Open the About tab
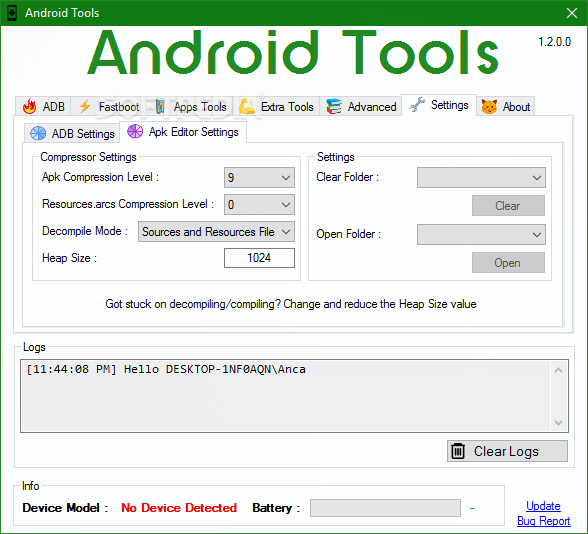This screenshot has width=588, height=534. click(506, 107)
